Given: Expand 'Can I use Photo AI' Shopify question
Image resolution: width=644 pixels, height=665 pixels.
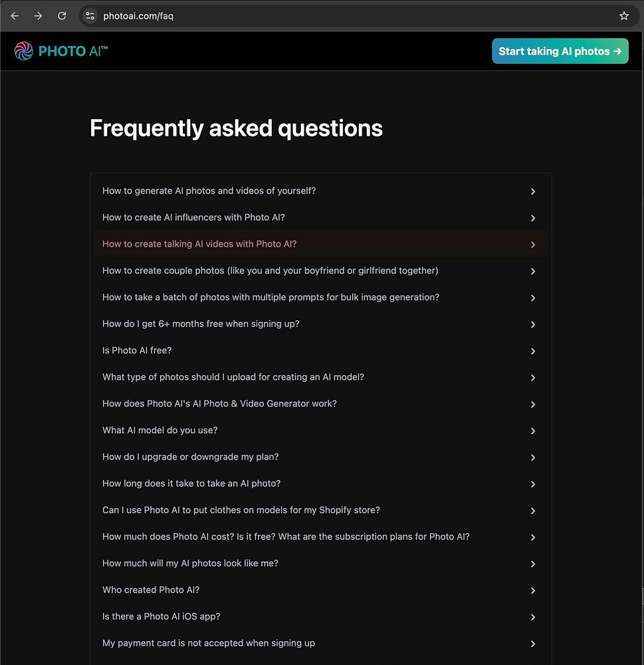Looking at the screenshot, I should (x=241, y=510).
